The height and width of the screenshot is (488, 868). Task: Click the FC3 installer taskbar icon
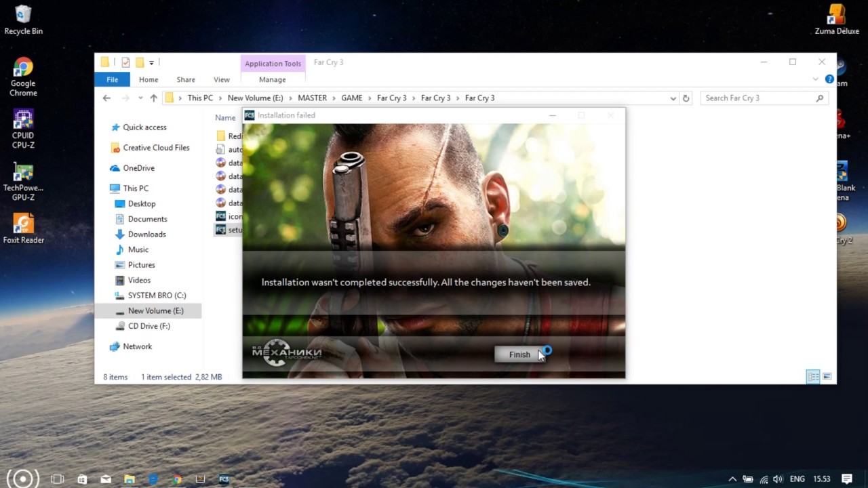[224, 479]
